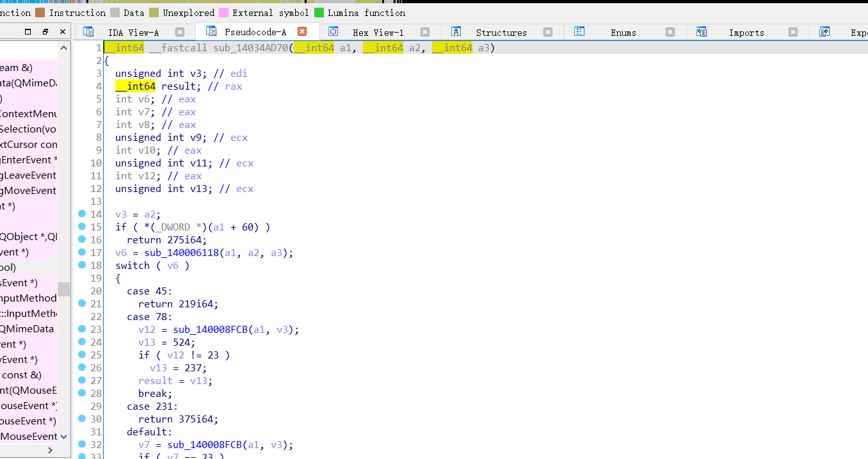Toggle breakpoint dot on line 14
This screenshot has width=868, height=459.
82,214
